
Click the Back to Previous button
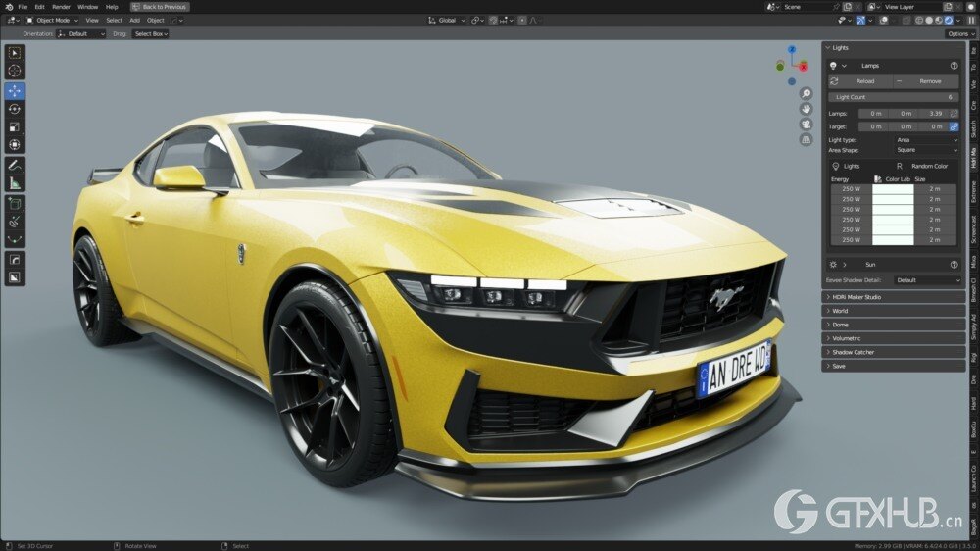160,7
